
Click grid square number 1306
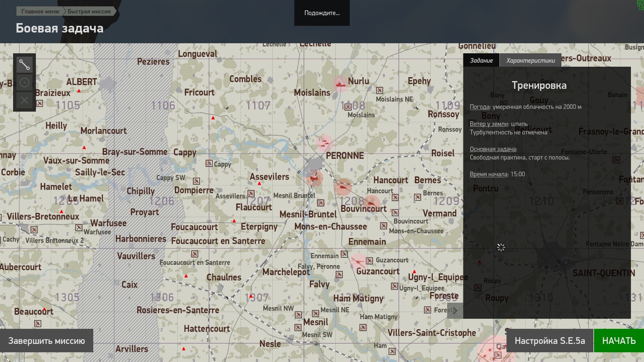[x=162, y=297]
